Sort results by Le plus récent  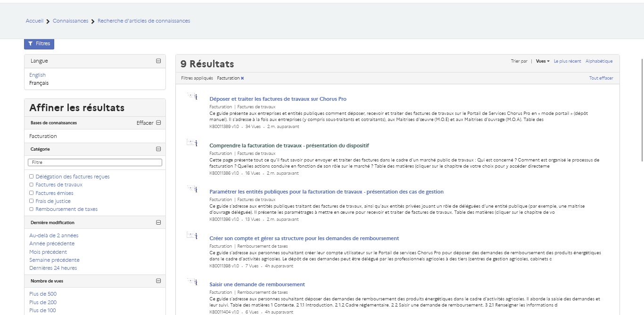click(x=567, y=61)
